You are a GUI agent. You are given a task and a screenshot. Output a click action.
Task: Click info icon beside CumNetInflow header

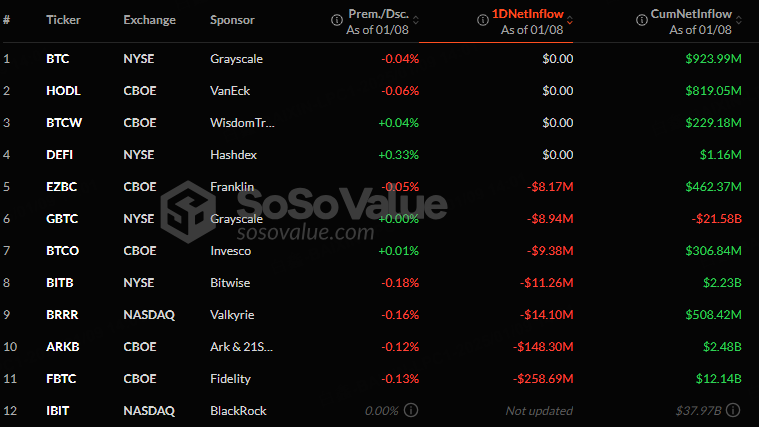click(x=641, y=20)
